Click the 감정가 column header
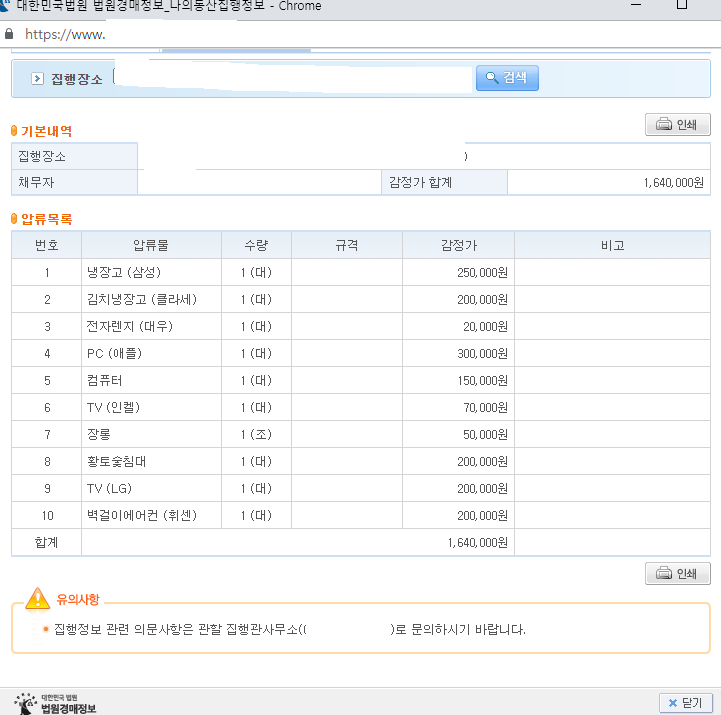 click(x=458, y=245)
